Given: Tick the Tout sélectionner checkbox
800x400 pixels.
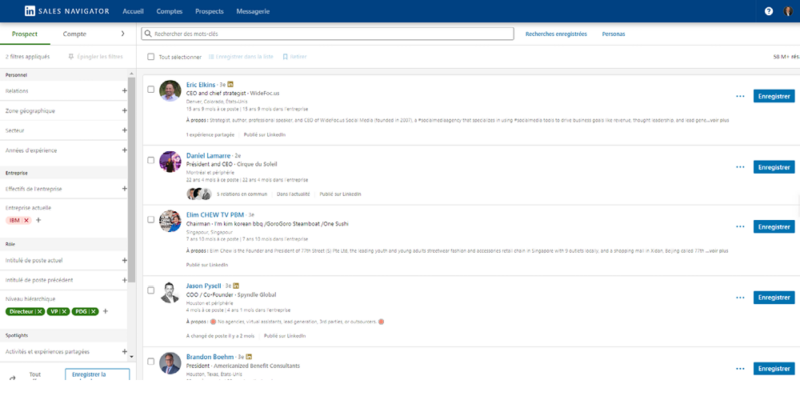Looking at the screenshot, I should [x=151, y=57].
